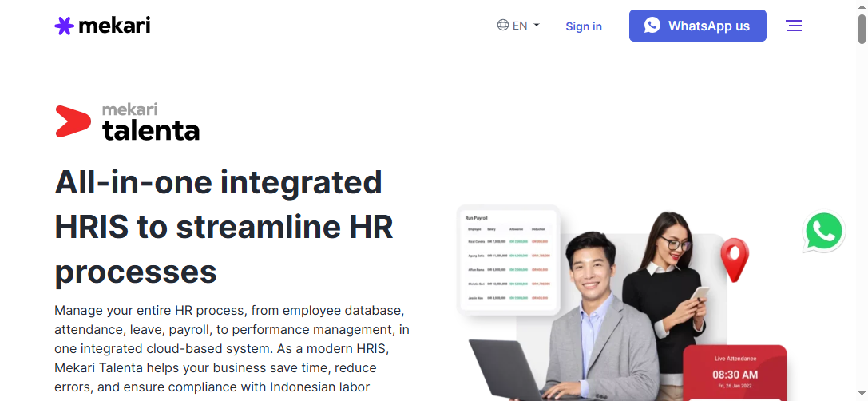The height and width of the screenshot is (401, 868).
Task: Click the paragraph starting 'Manage your entire HR process'
Action: pyautogui.click(x=232, y=348)
